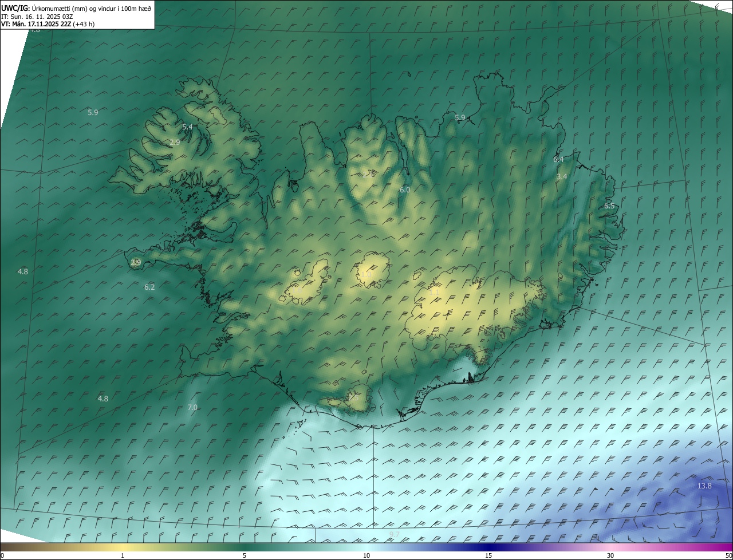This screenshot has height=560, width=733.
Task: Click the '0' tick label on the colour scale
Action: (2, 555)
